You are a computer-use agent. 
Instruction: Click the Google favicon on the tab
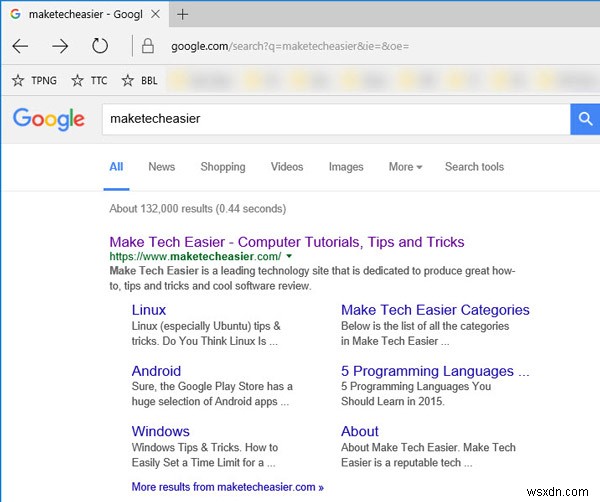[15, 14]
